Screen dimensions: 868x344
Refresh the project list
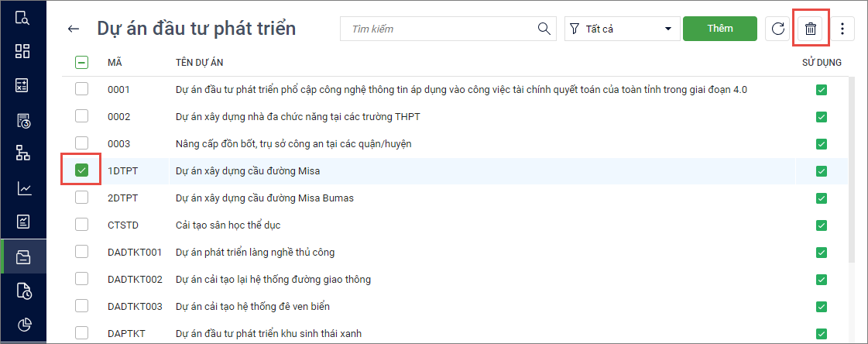point(777,29)
